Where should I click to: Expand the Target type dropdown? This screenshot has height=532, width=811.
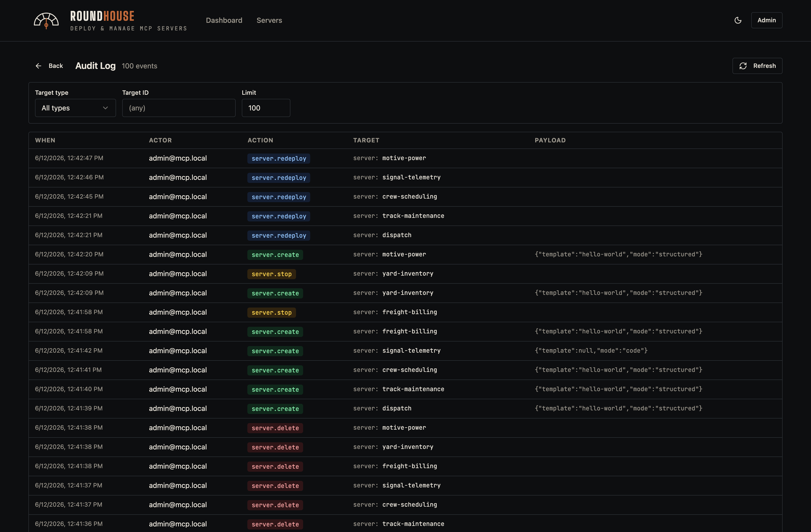coord(75,108)
